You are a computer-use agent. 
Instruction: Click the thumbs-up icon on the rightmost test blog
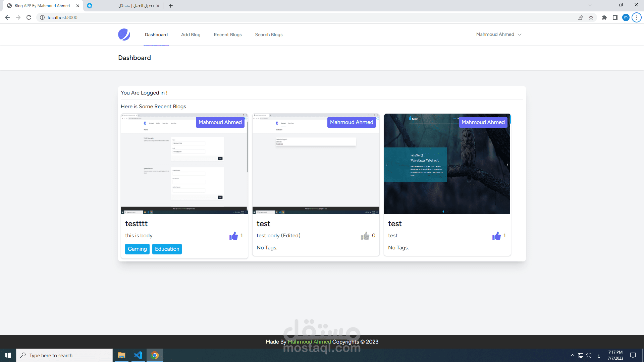[496, 236]
